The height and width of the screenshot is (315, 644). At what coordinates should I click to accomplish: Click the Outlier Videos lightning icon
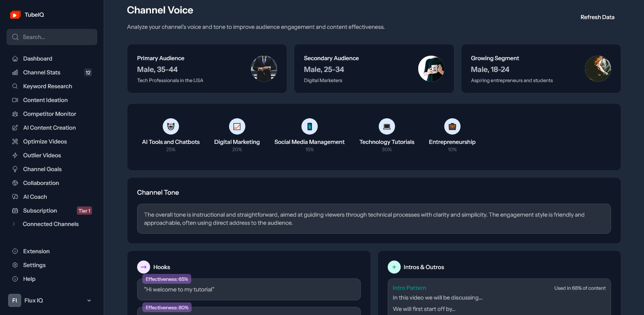pyautogui.click(x=15, y=155)
